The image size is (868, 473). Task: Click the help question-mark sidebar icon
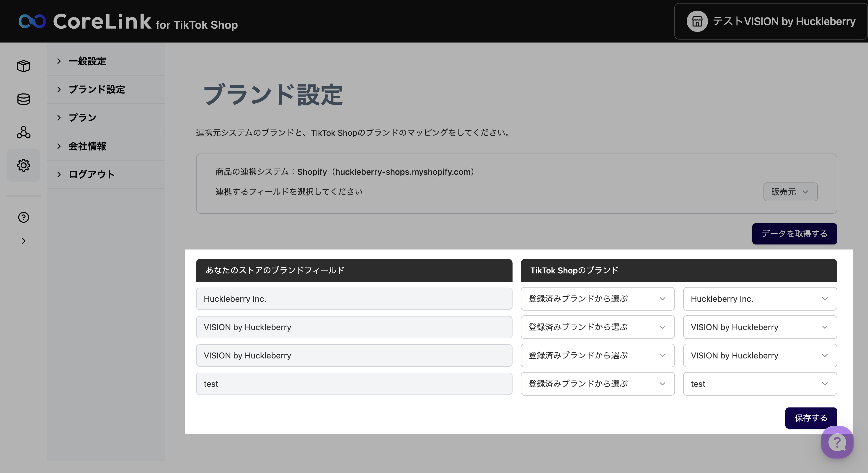coord(24,217)
